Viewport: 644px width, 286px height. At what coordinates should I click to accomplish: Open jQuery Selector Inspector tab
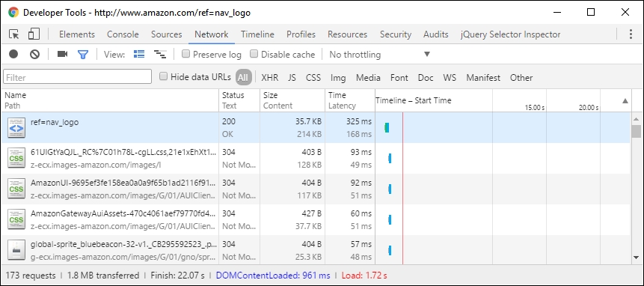(x=511, y=34)
